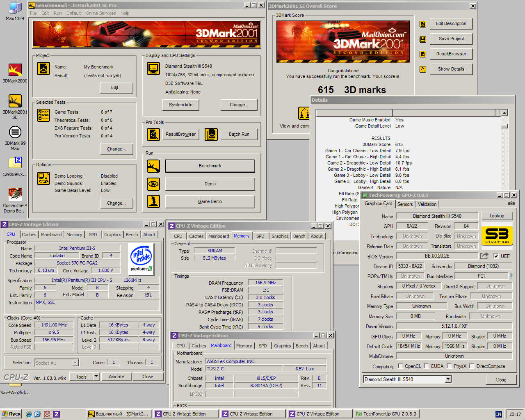Viewport: 525px width, 420px height.
Task: Open the Default menu in 3DMark2001
Action: (x=74, y=13)
